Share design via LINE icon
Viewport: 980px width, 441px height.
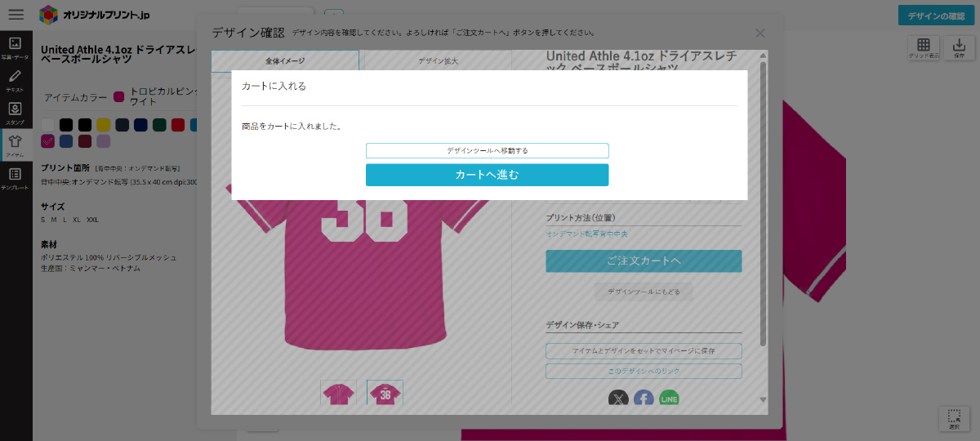pyautogui.click(x=669, y=399)
